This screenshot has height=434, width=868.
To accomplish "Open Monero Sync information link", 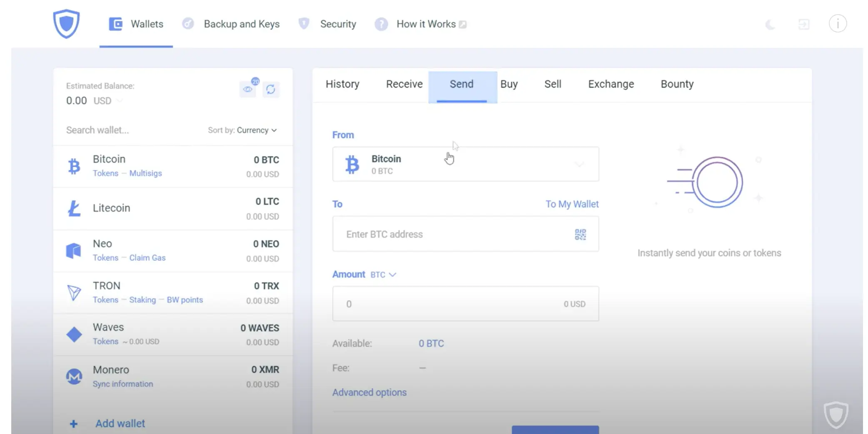I will coord(123,384).
